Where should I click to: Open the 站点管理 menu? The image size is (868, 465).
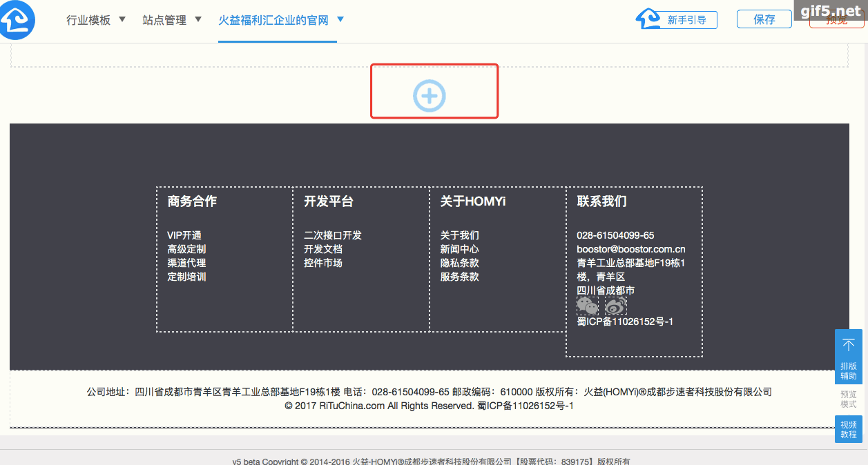pyautogui.click(x=164, y=20)
